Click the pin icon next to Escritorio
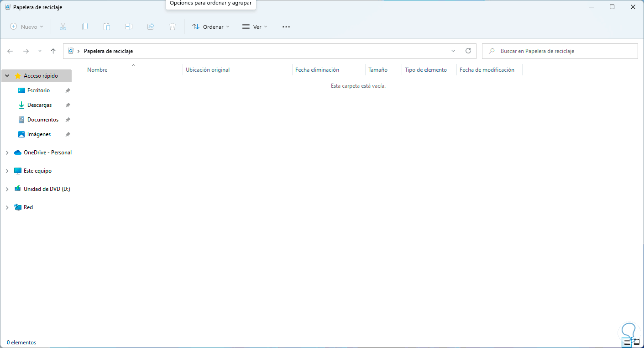This screenshot has height=348, width=644. click(x=68, y=90)
